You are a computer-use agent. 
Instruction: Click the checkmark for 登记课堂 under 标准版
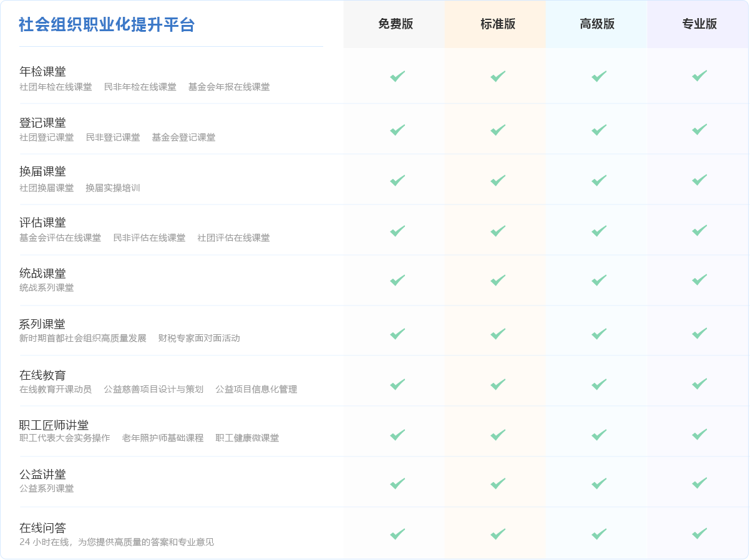pyautogui.click(x=497, y=130)
